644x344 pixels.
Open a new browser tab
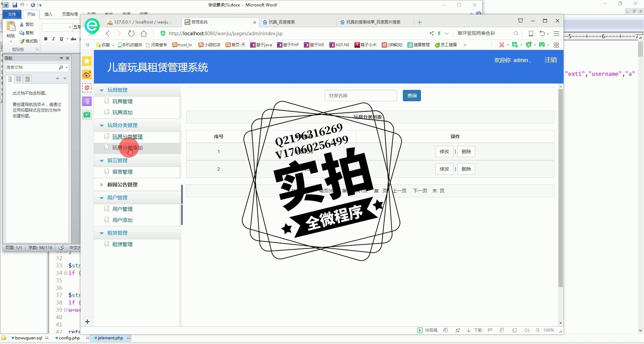(x=420, y=22)
